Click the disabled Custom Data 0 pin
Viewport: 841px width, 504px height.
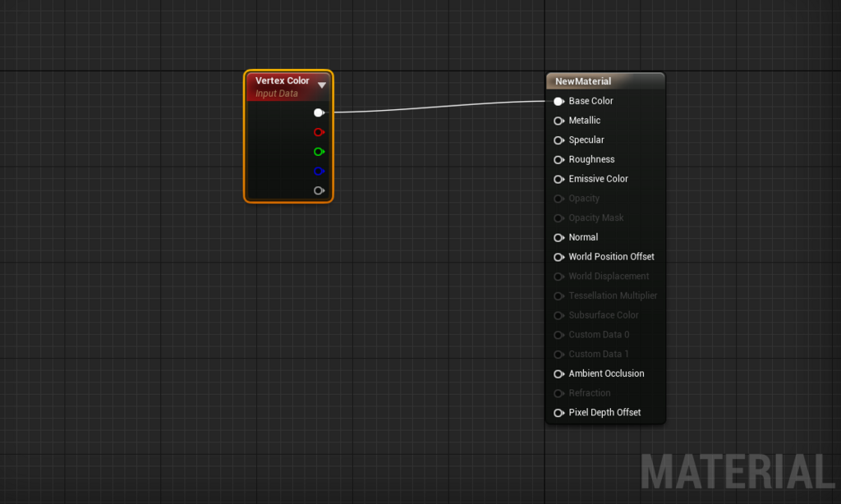tap(558, 335)
